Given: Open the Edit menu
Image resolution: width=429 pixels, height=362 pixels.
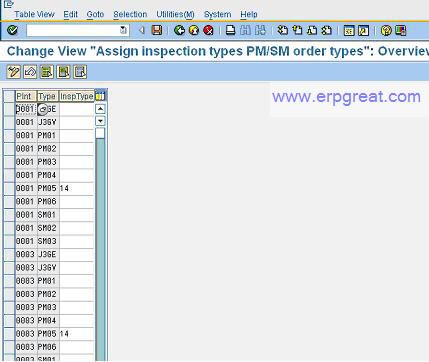Looking at the screenshot, I should (71, 14).
